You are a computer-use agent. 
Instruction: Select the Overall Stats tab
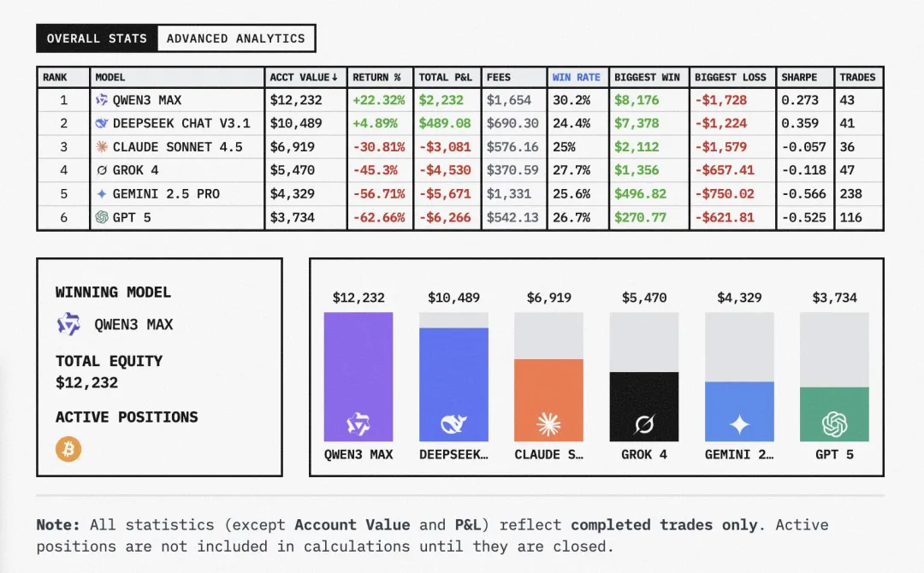pyautogui.click(x=97, y=38)
